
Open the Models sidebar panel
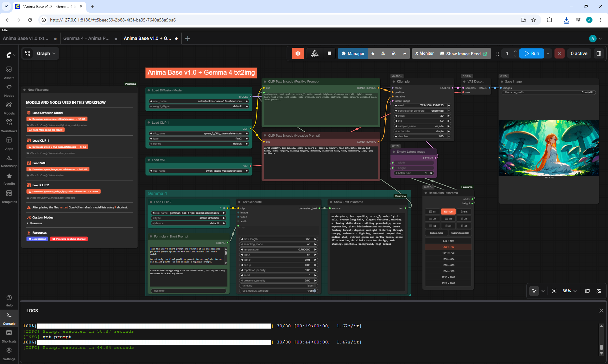click(x=9, y=108)
